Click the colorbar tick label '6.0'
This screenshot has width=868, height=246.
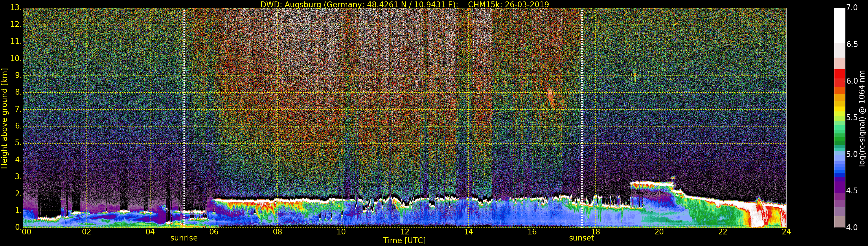[852, 81]
